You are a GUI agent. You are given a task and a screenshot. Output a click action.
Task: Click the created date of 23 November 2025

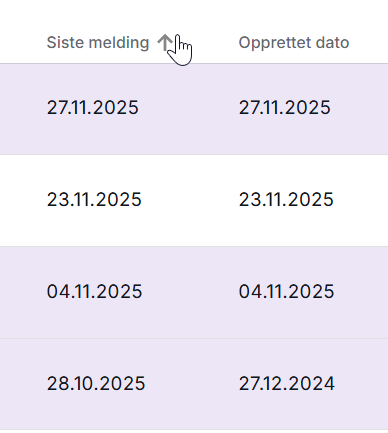click(x=286, y=200)
